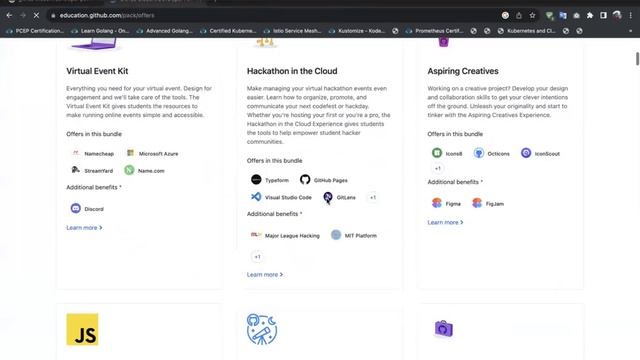Open Kubernetes and Cl... bookmark
640x360 pixels.
click(527, 31)
